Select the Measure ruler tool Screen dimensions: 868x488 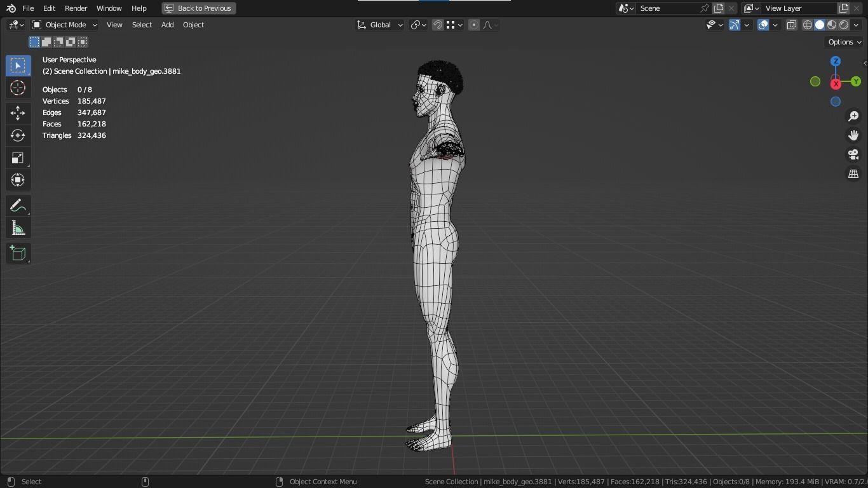[x=18, y=228]
